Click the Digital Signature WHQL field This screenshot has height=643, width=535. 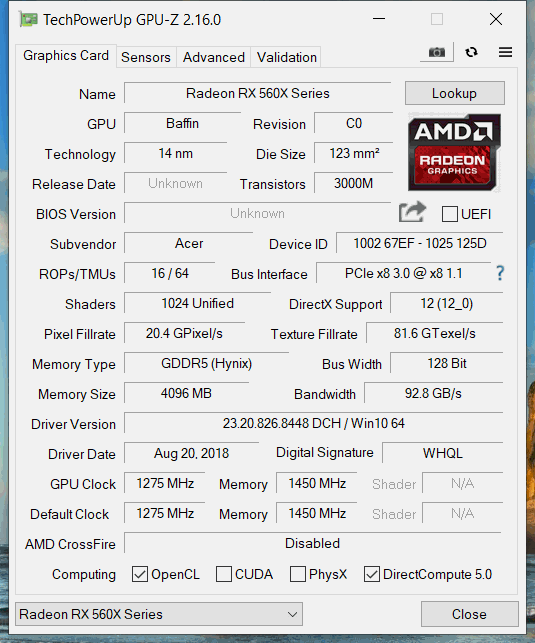[x=443, y=453]
